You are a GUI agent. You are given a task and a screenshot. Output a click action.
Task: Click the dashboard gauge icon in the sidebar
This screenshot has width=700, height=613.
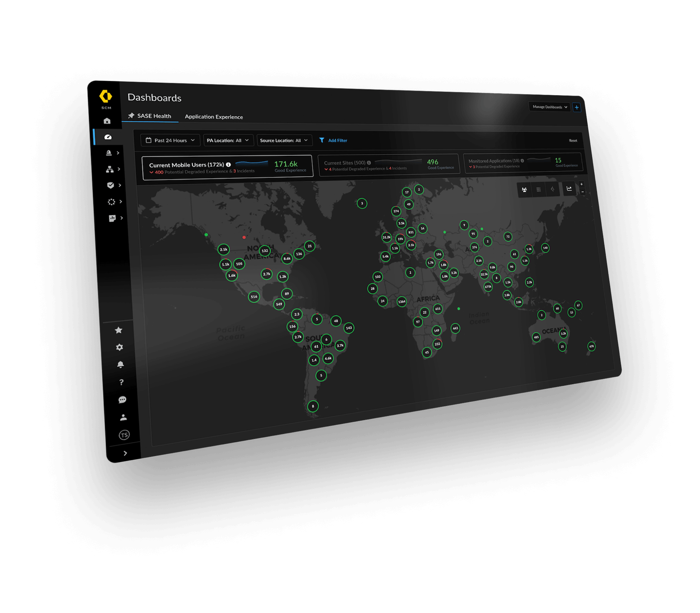[108, 137]
